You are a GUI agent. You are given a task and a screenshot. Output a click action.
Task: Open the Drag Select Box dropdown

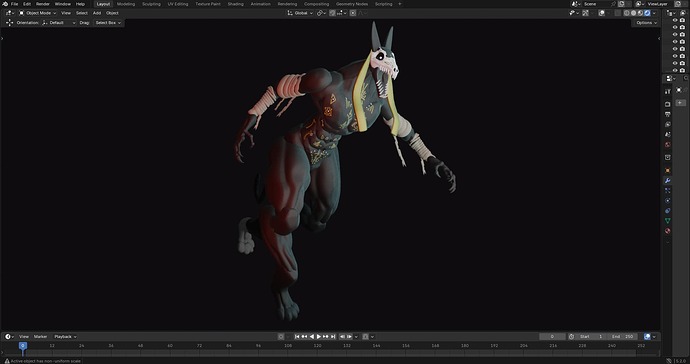pos(108,22)
